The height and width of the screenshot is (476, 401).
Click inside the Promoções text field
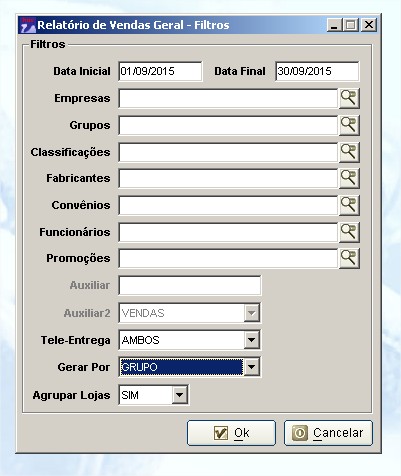[x=228, y=258]
